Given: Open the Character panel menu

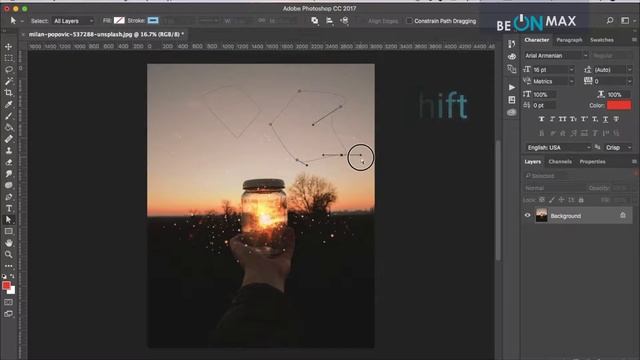Looking at the screenshot, I should pos(634,40).
